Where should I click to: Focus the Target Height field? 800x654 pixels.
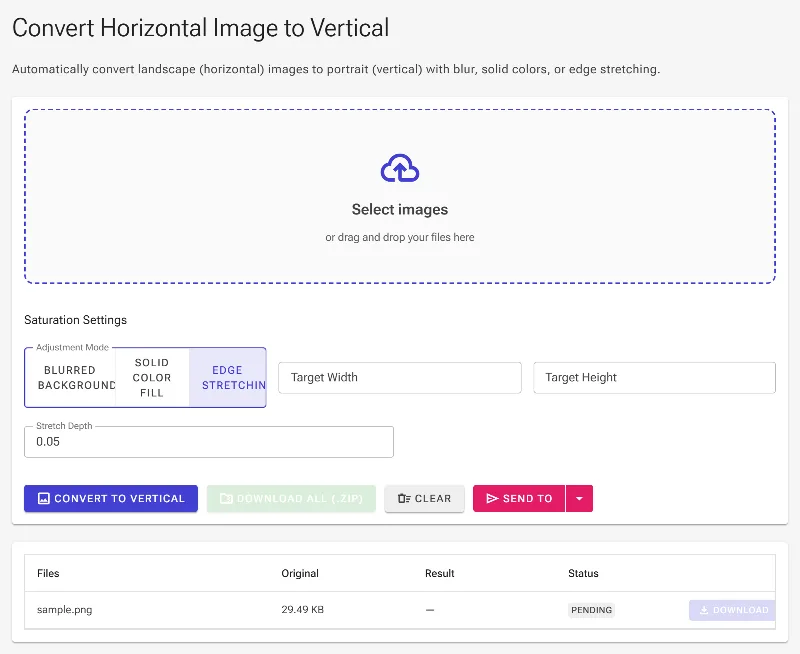654,378
